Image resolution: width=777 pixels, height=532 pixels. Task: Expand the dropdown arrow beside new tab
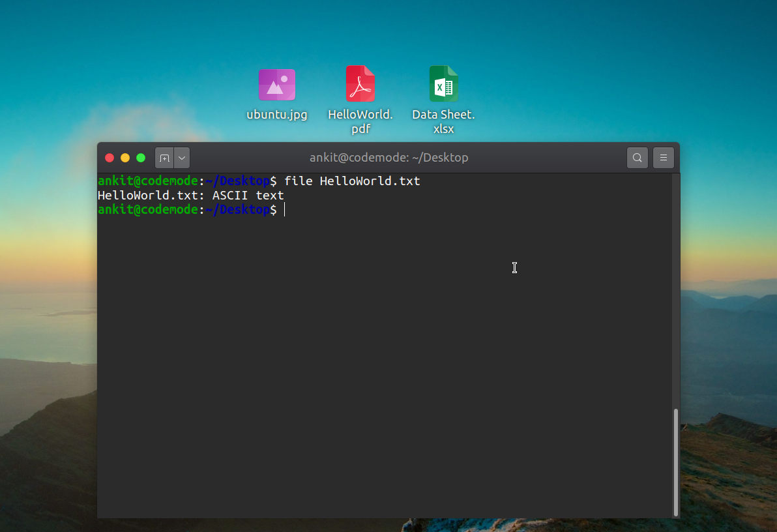(182, 158)
